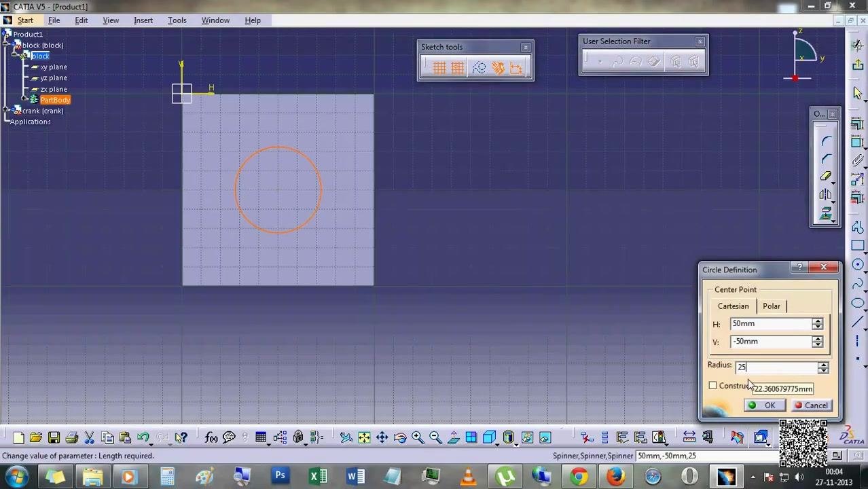
Task: Select the Trim eraser tool
Action: point(826,177)
